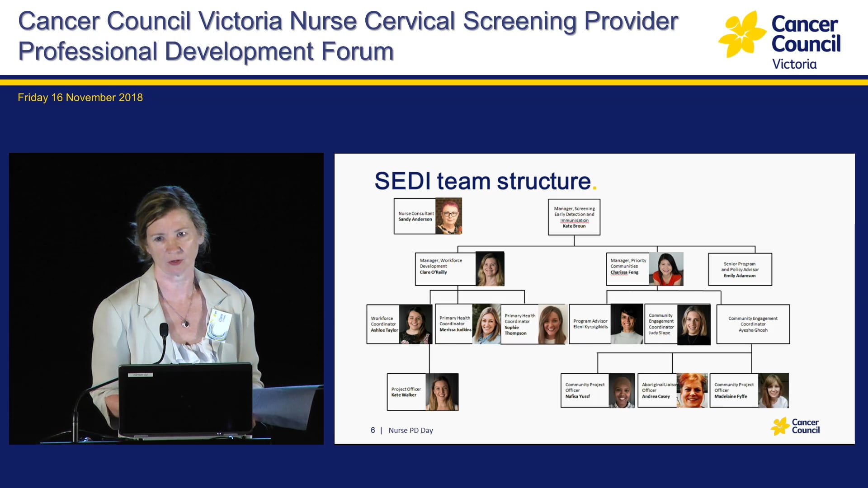The width and height of the screenshot is (868, 488).
Task: Click the Program Advisor Eleni Kyrpigikidis box
Action: 590,324
